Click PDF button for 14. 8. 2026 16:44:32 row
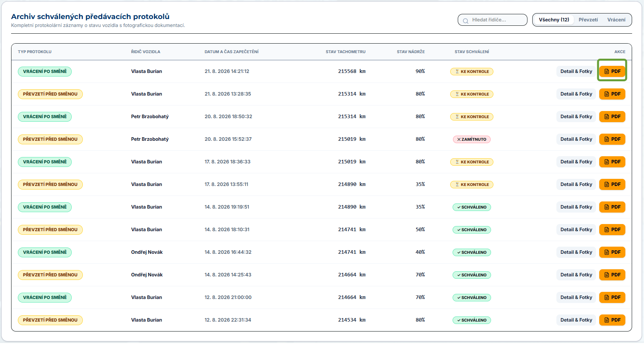Screen dimensions: 644x345 612,252
